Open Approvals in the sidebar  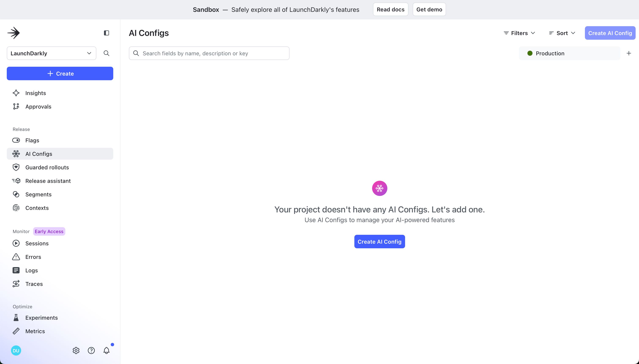tap(60, 106)
